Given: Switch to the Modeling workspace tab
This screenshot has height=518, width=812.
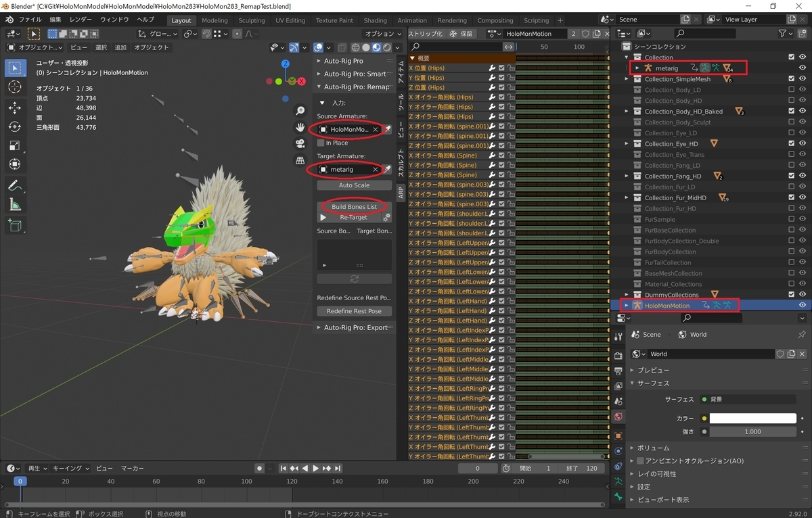Looking at the screenshot, I should pos(215,20).
